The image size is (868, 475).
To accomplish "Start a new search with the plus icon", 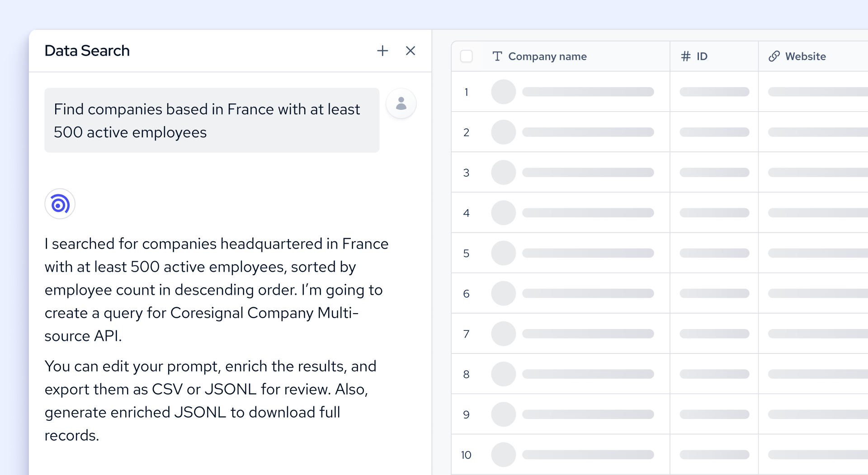I will point(382,51).
